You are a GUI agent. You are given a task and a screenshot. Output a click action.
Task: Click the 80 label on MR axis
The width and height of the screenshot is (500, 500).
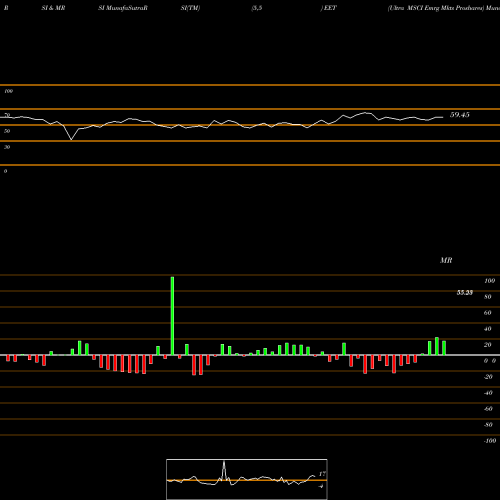488,297
